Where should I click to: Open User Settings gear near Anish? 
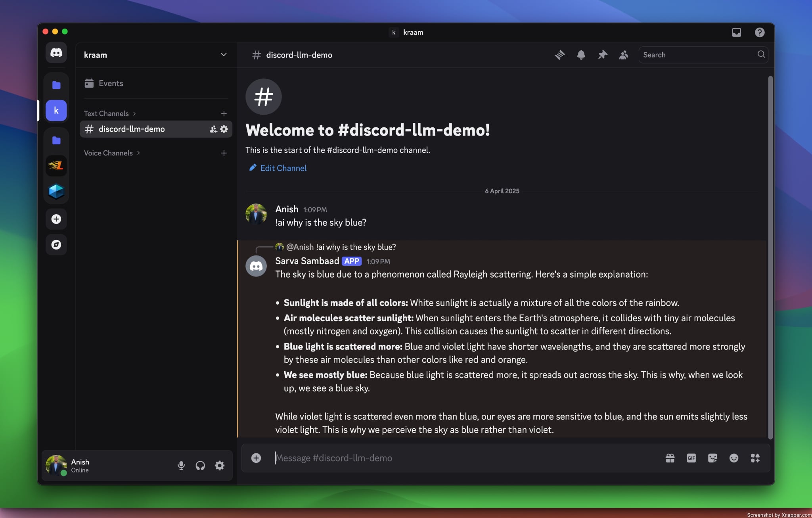click(219, 465)
